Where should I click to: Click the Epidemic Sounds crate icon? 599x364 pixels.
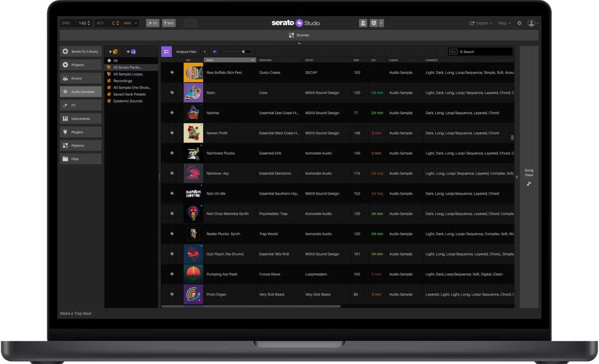click(x=109, y=101)
